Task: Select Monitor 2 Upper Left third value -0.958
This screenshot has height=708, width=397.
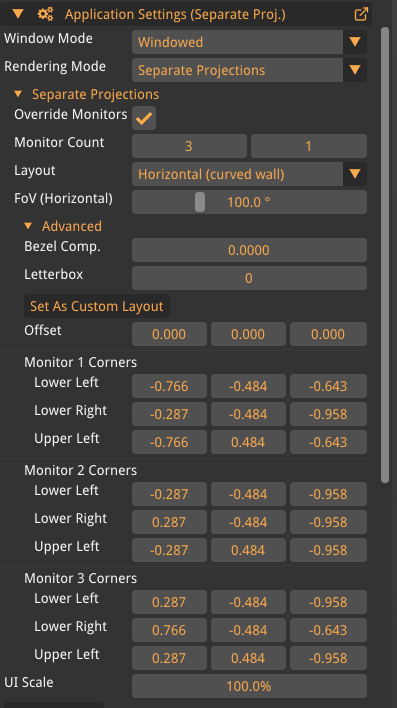Action: (x=328, y=550)
